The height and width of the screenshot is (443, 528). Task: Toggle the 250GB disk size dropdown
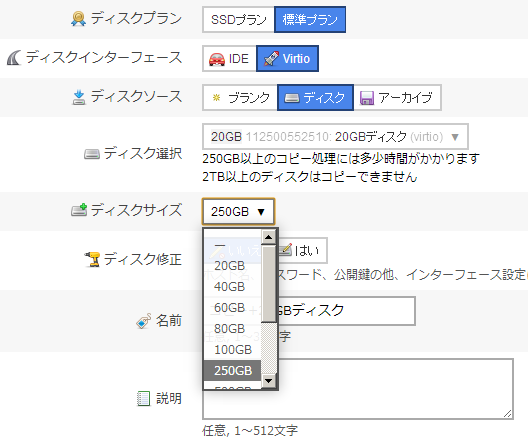tap(238, 212)
